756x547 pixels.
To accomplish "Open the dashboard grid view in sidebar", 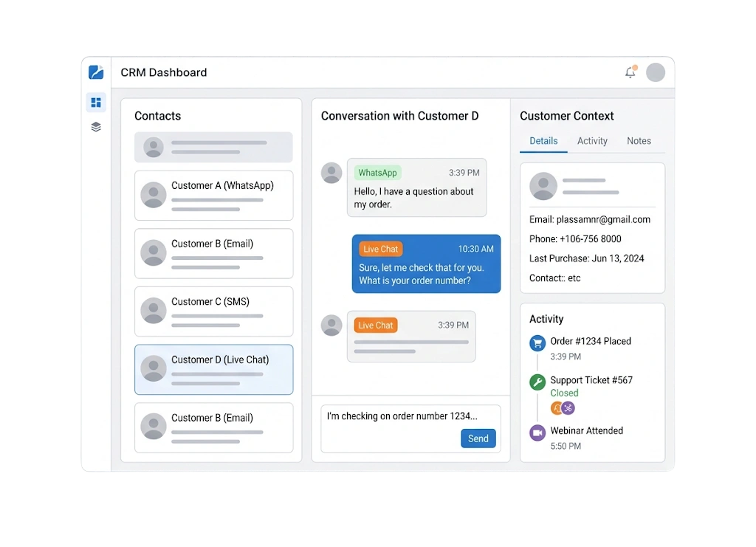I will tap(96, 102).
